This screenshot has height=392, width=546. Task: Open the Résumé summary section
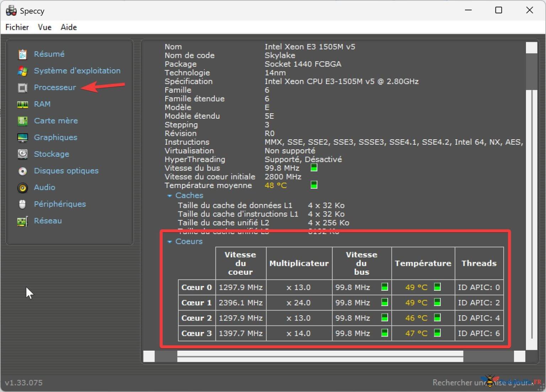[49, 54]
